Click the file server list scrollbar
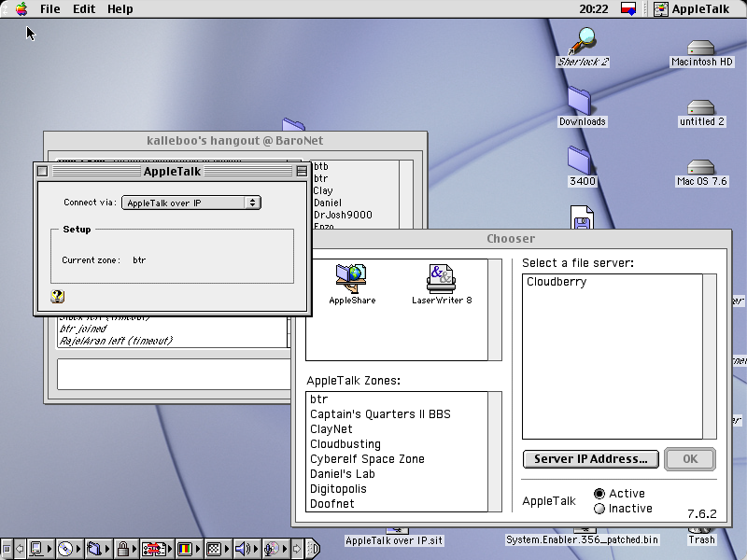Viewport: 747px width, 560px height. (710, 357)
